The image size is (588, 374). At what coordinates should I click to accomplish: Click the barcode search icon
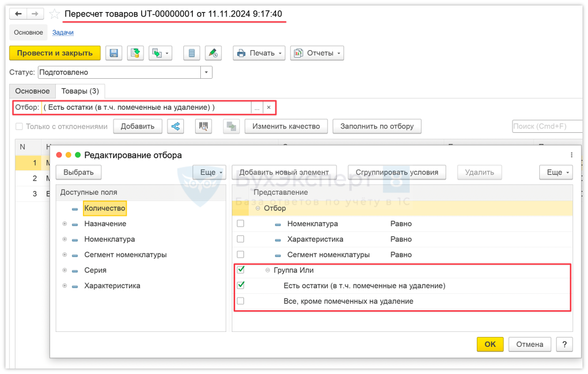pos(203,126)
